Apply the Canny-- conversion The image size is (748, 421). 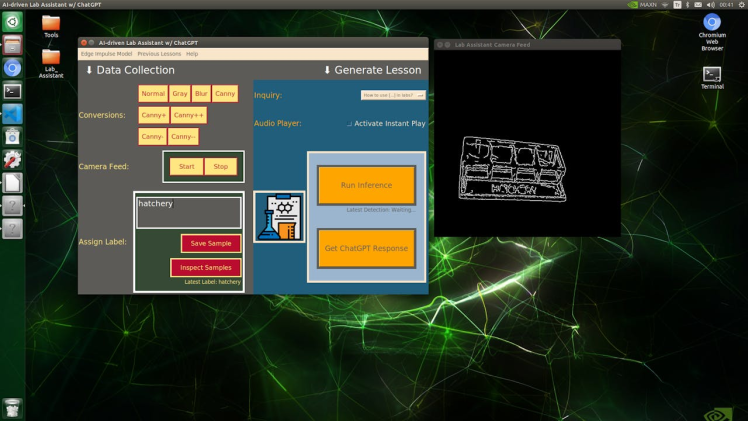point(183,136)
